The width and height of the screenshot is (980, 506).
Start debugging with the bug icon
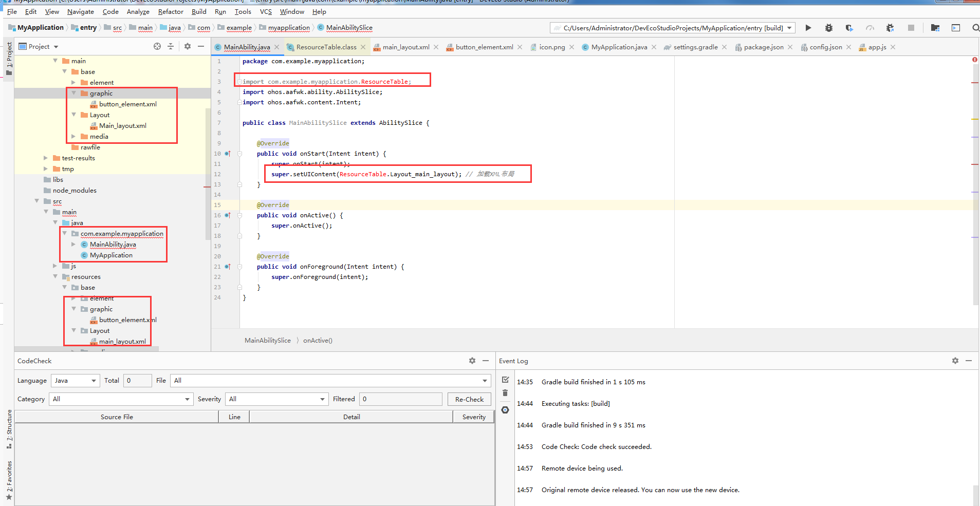coord(829,28)
